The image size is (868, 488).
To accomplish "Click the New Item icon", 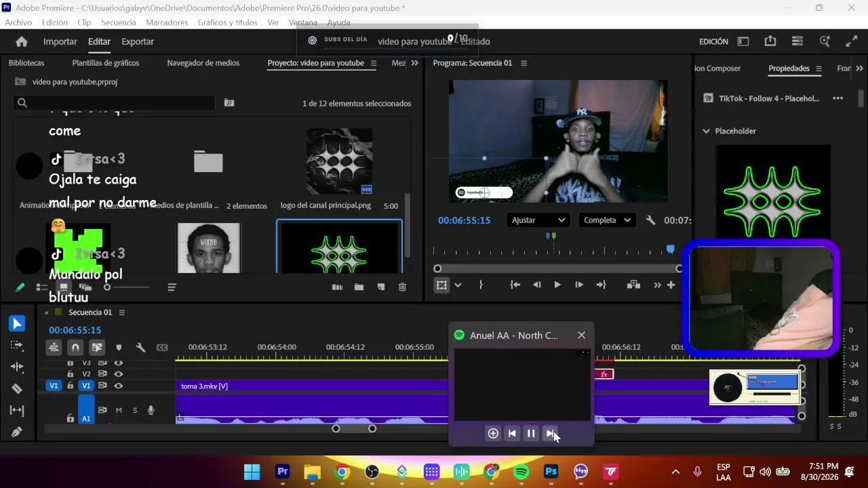I will (x=381, y=287).
